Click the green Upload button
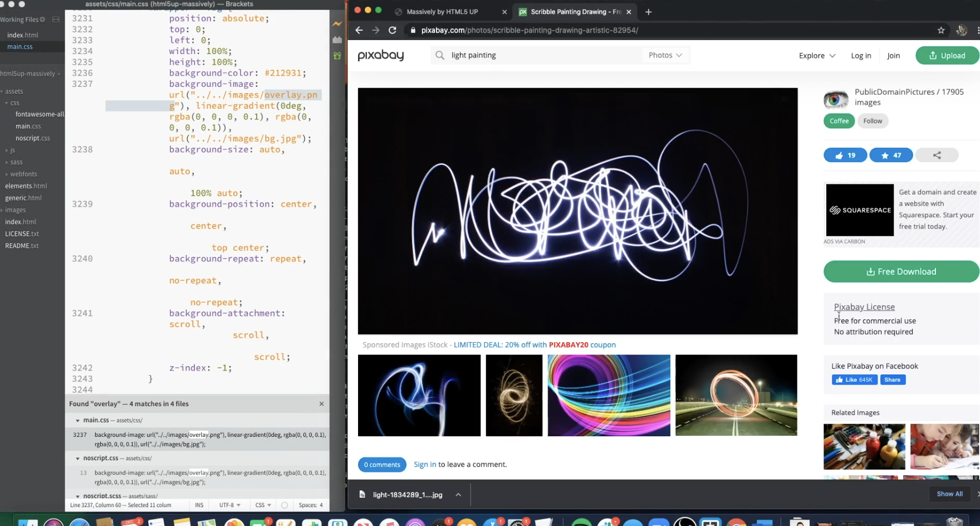This screenshot has height=526, width=980. tap(948, 55)
